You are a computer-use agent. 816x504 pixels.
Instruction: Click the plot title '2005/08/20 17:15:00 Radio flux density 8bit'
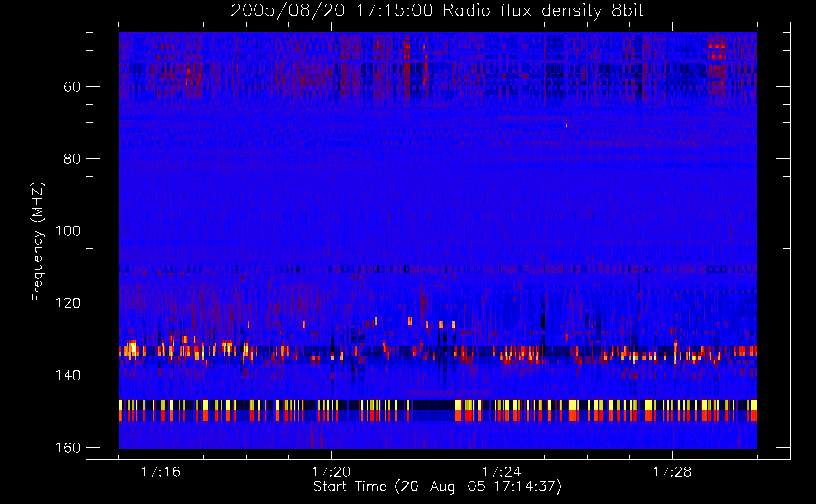(x=437, y=11)
